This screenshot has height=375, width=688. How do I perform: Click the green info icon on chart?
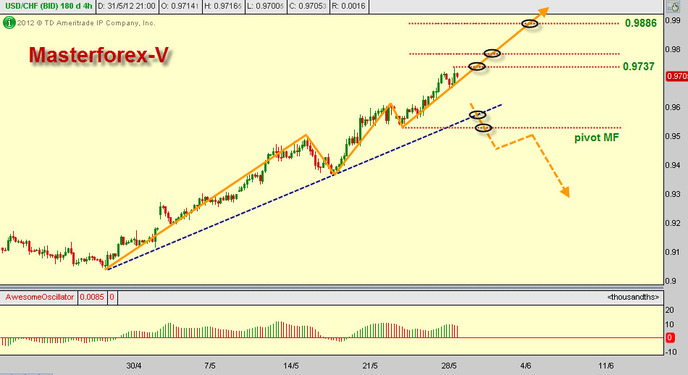tap(9, 23)
